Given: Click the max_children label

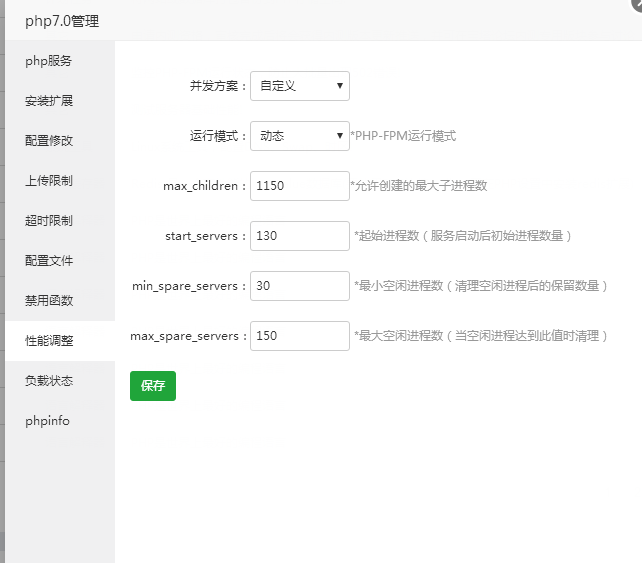Looking at the screenshot, I should 204,186.
